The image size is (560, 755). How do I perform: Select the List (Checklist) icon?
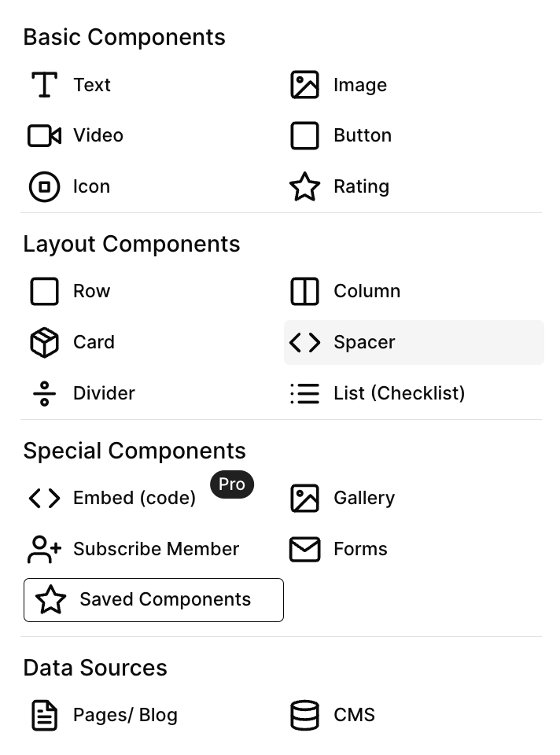pyautogui.click(x=304, y=393)
